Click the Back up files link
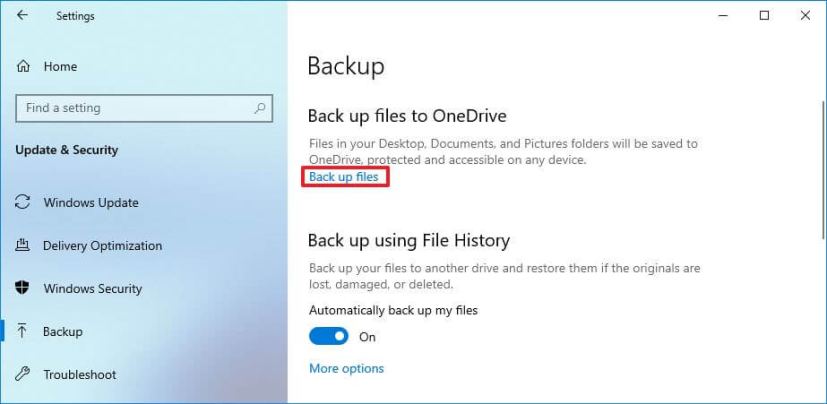Viewport: 827px width, 404px height. pyautogui.click(x=344, y=177)
